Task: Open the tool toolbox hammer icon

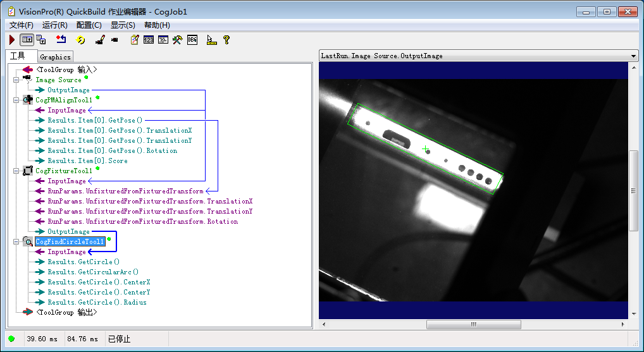Action: tap(178, 40)
